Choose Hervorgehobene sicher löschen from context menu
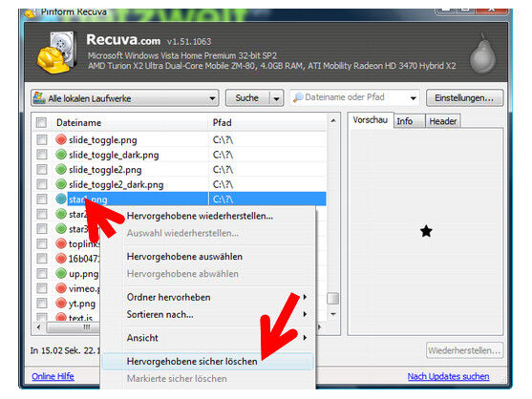 [207, 362]
